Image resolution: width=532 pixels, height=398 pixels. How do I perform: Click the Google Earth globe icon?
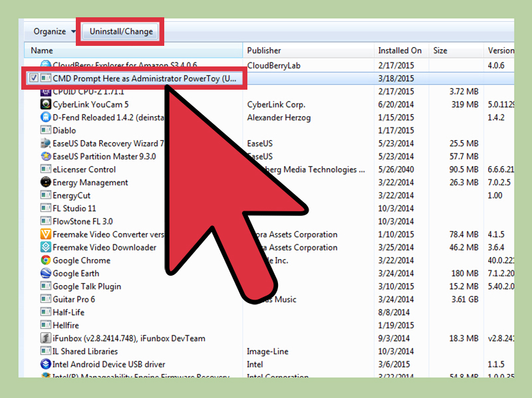pos(45,273)
